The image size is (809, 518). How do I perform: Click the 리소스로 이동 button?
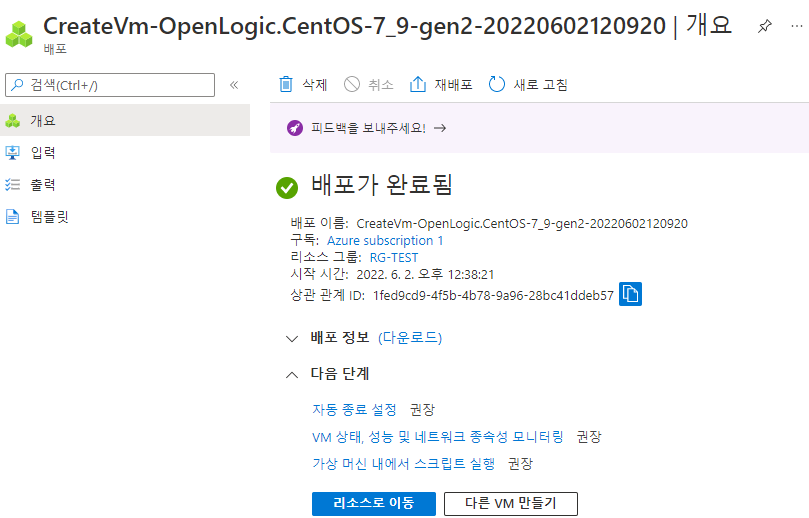click(374, 504)
